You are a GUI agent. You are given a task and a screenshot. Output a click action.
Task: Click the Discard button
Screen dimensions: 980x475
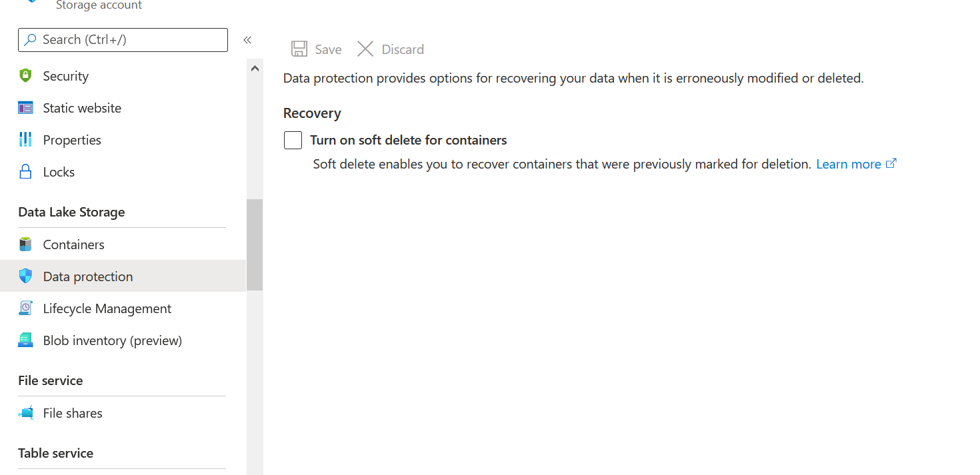(390, 49)
